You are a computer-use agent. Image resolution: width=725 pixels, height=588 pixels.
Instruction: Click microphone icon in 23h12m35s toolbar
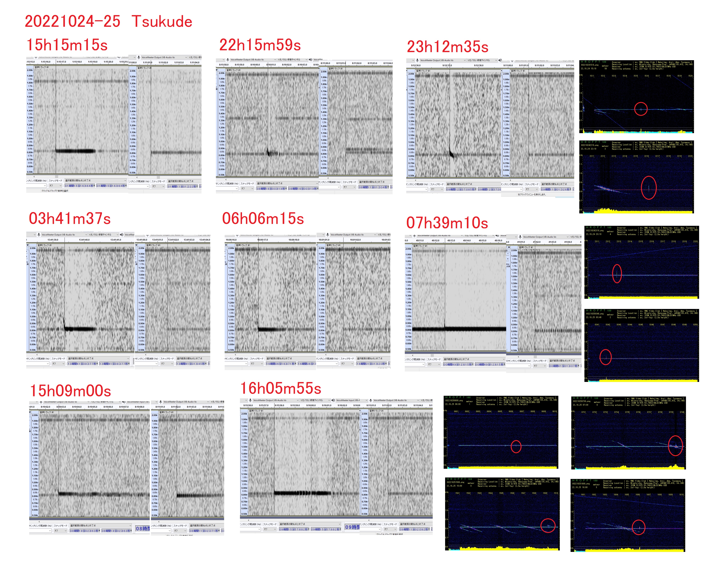418,60
